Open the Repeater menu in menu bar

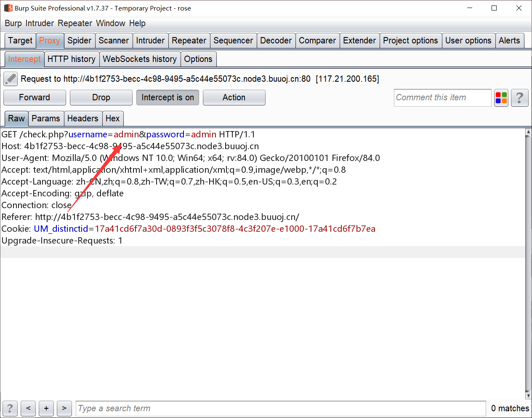click(x=75, y=23)
